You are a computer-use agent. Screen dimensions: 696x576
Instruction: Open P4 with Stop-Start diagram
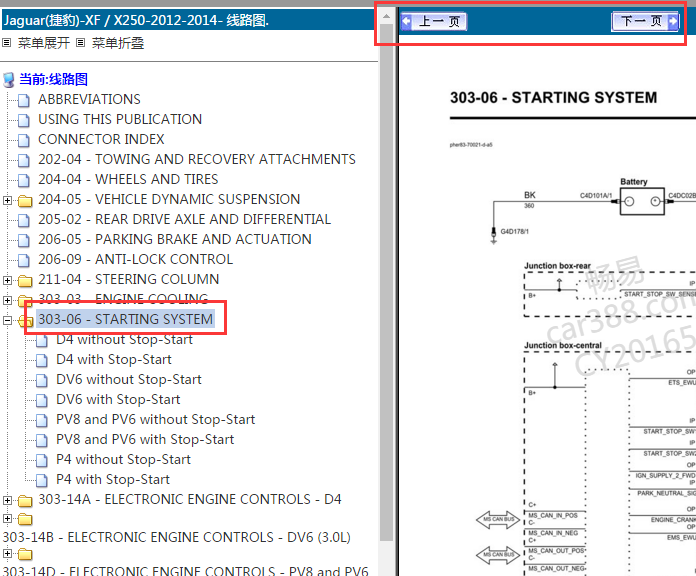(113, 479)
